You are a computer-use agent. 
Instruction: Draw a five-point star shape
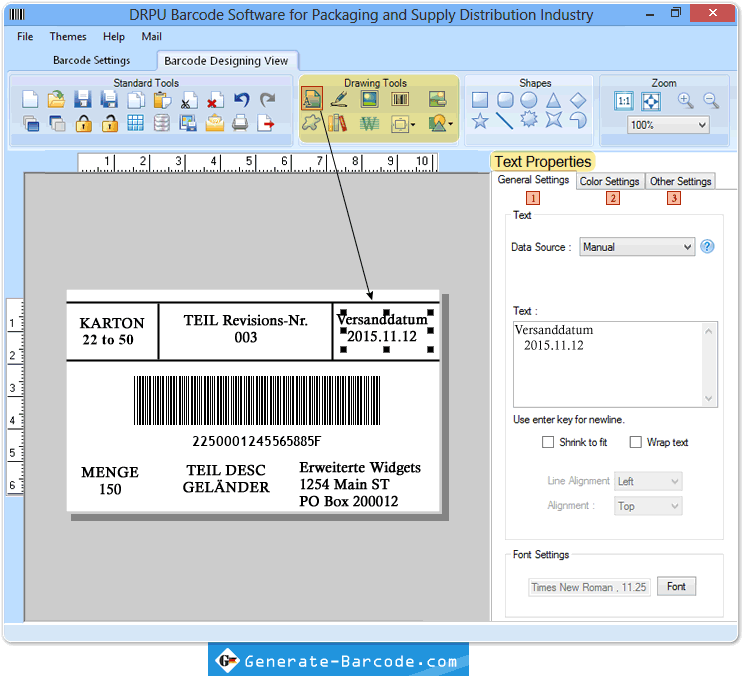[480, 120]
